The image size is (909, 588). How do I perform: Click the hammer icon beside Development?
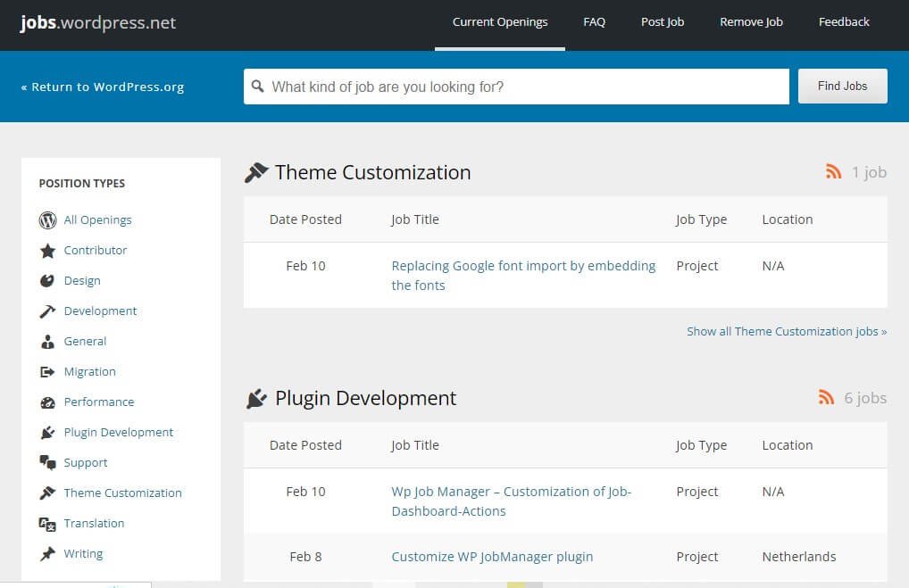click(x=47, y=311)
